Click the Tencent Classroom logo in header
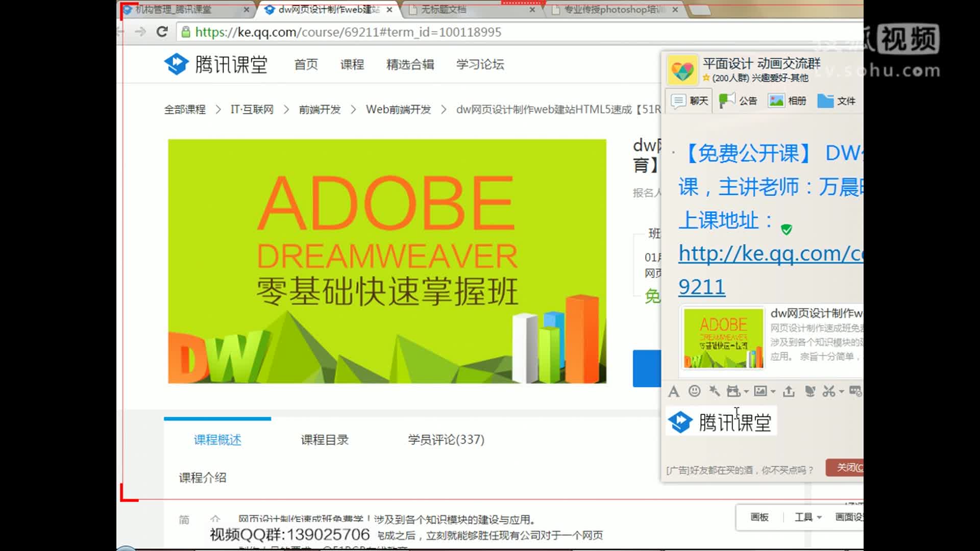Viewport: 980px width, 551px height. point(216,64)
